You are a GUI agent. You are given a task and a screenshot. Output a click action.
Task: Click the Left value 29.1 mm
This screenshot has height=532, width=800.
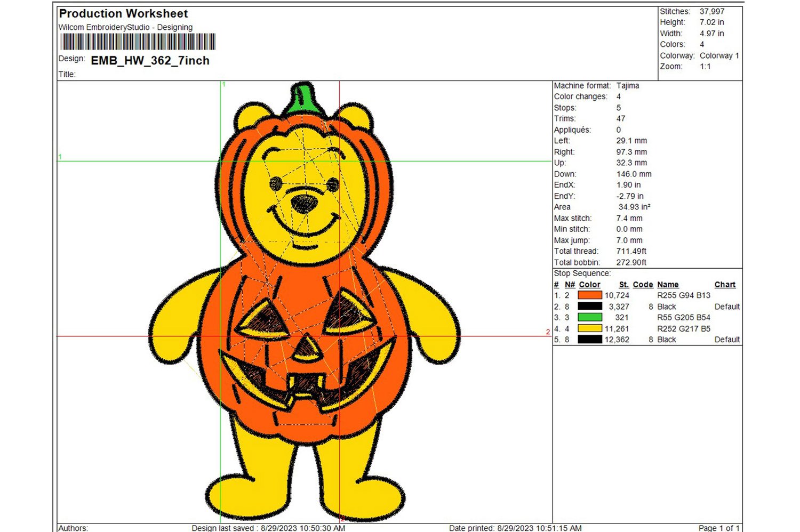point(631,141)
